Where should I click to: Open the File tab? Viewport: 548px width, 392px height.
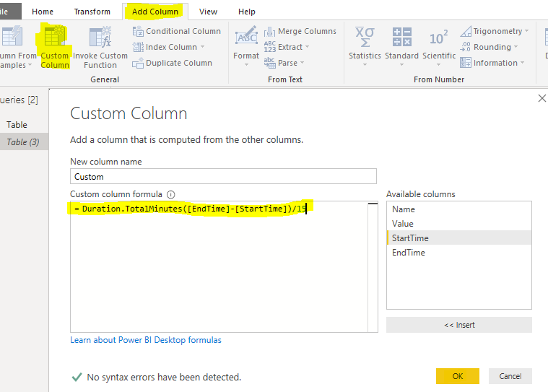(10, 11)
